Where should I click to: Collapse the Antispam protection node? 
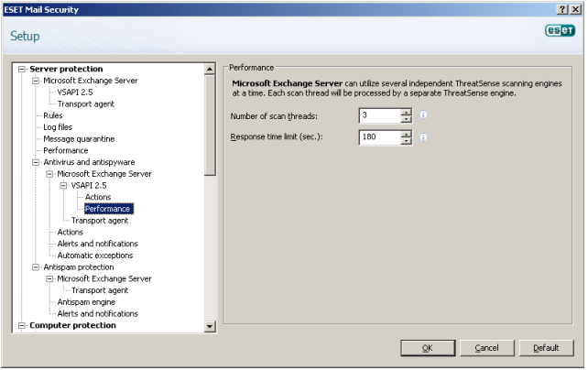(36, 267)
